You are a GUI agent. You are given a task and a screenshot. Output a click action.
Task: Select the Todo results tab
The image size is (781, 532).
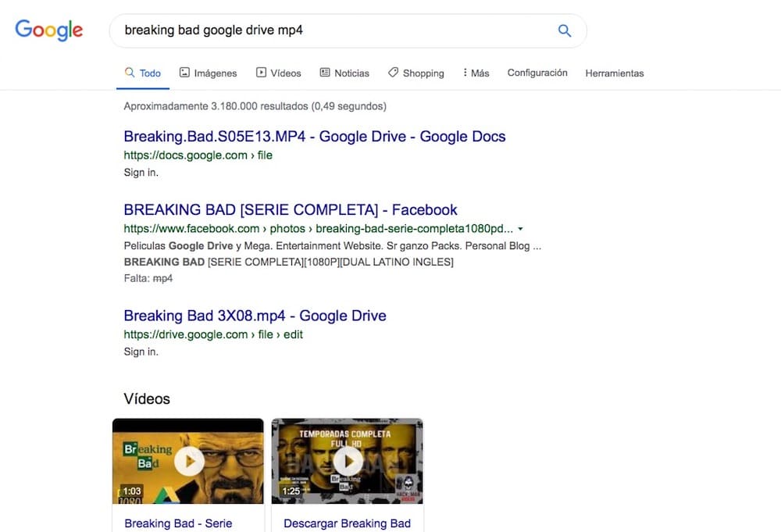[x=143, y=73]
